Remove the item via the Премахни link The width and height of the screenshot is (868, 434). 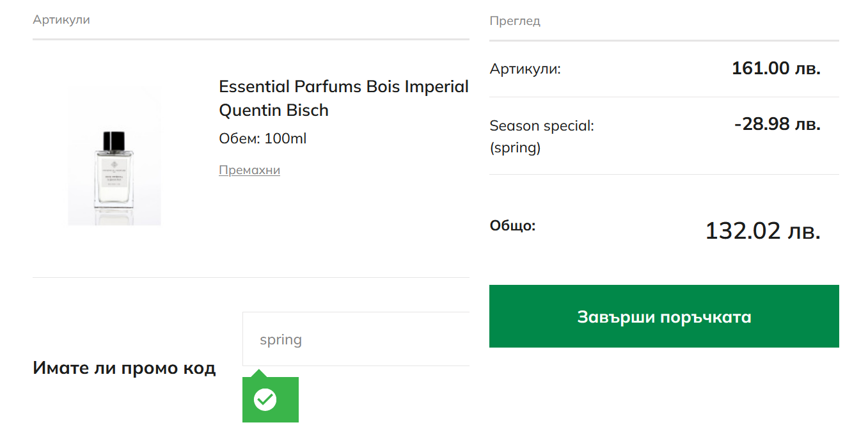(x=249, y=170)
